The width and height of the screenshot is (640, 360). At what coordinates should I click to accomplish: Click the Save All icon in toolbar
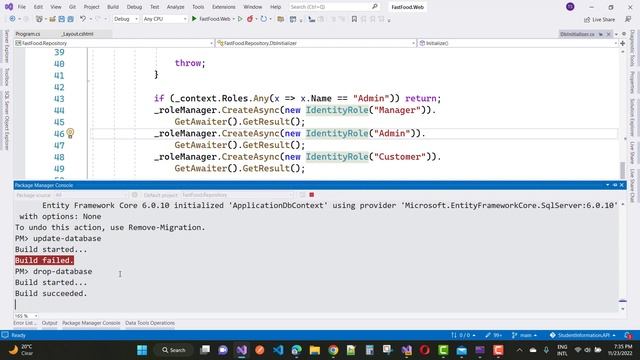pyautogui.click(x=71, y=19)
